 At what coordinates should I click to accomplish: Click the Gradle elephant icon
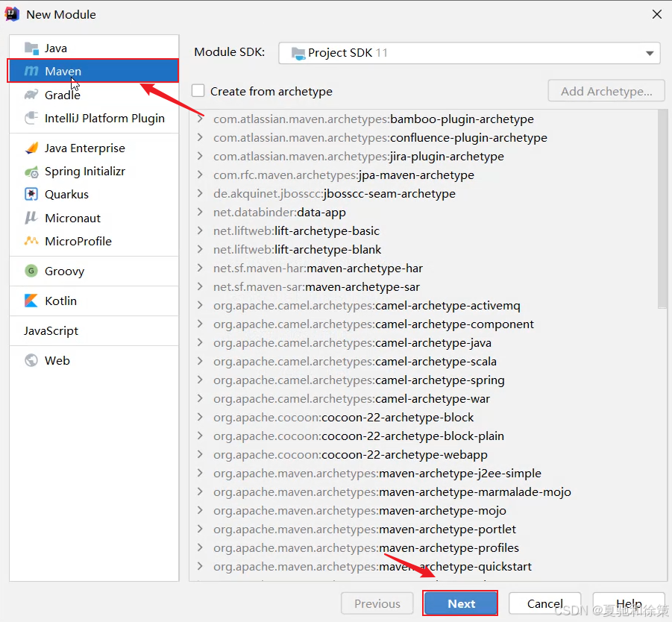click(x=31, y=94)
